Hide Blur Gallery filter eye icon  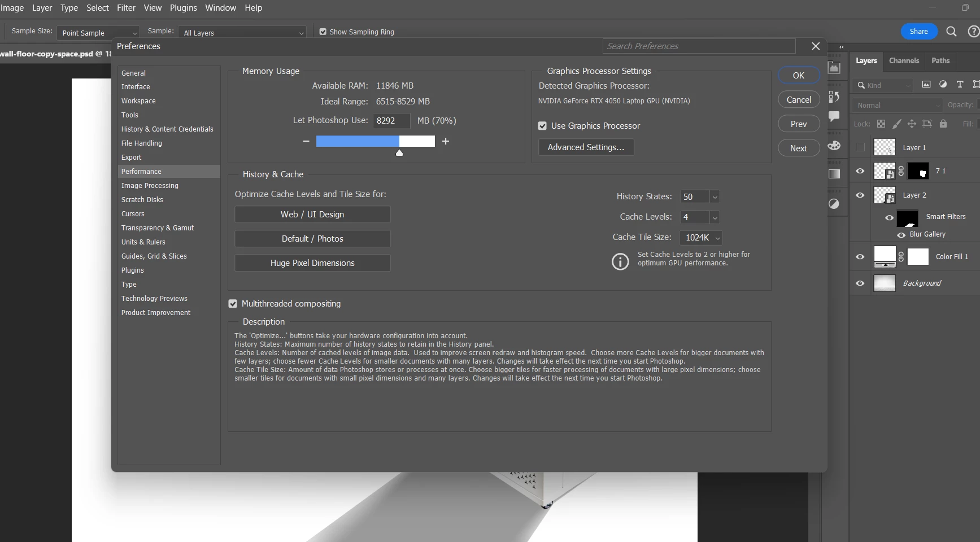pyautogui.click(x=901, y=235)
